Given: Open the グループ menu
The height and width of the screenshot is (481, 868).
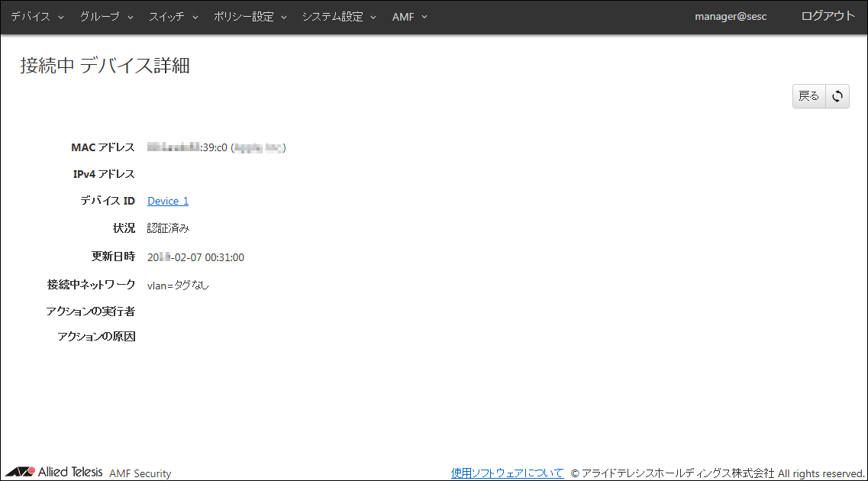Looking at the screenshot, I should point(107,17).
